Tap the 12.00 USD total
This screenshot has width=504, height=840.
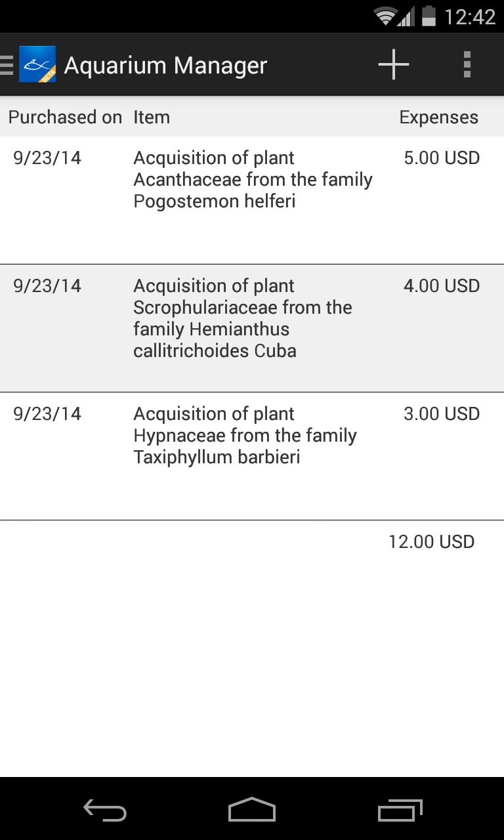point(431,542)
